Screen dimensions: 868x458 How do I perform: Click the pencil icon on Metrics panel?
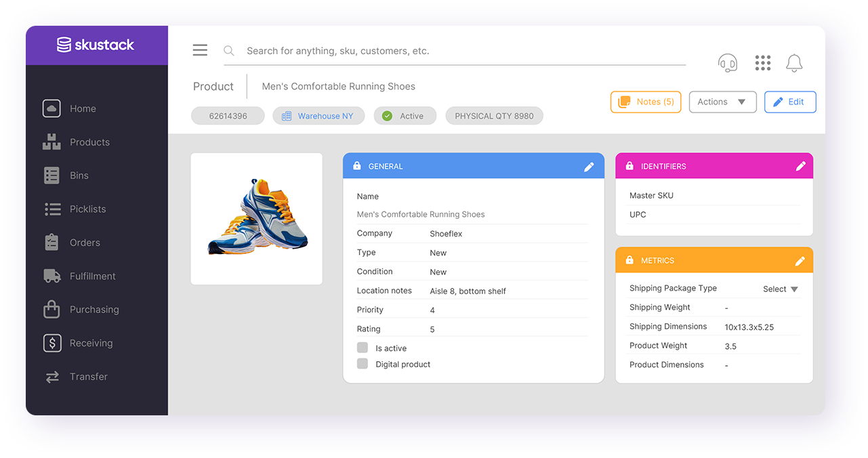click(800, 261)
